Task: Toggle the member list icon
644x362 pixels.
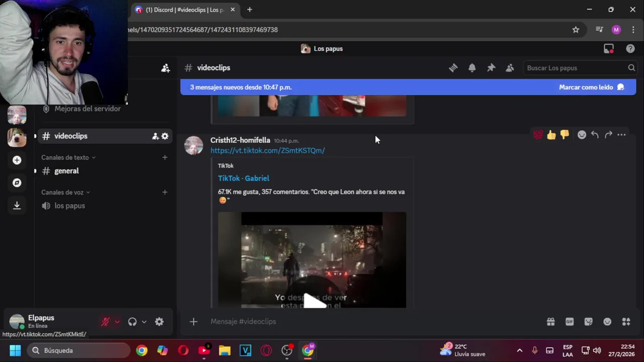Action: pos(510,68)
